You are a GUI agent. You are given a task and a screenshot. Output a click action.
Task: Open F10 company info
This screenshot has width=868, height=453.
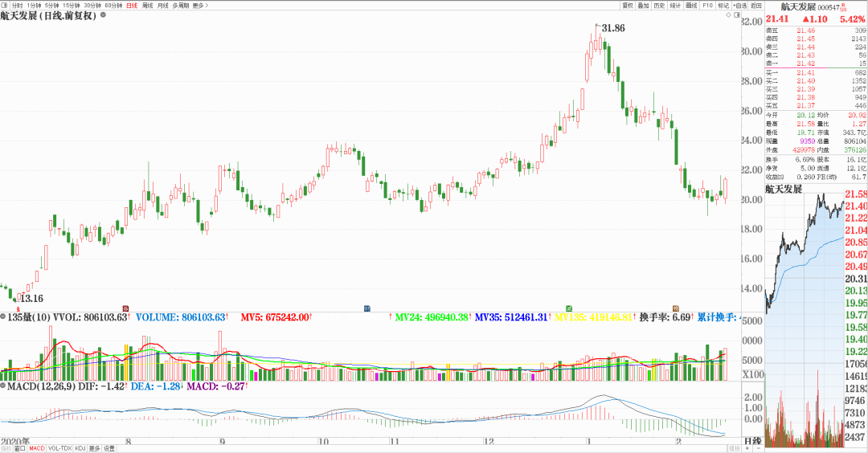click(707, 6)
